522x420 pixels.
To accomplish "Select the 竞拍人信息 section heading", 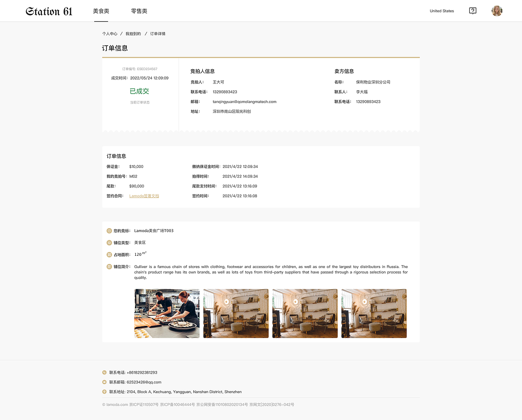I will [203, 71].
